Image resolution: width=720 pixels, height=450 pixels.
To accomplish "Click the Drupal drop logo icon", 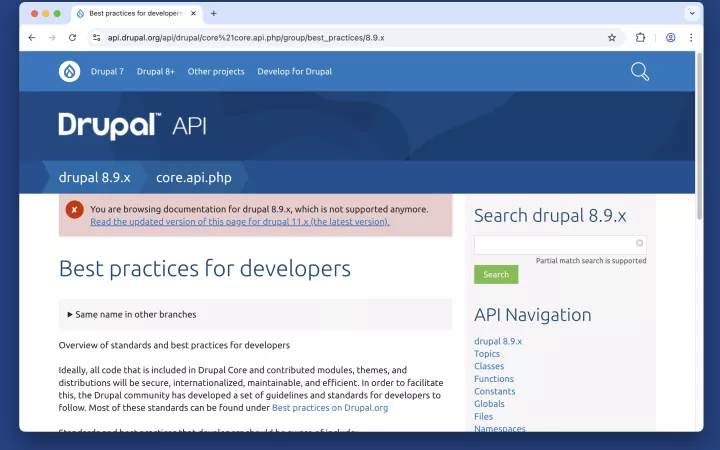I will tap(69, 72).
